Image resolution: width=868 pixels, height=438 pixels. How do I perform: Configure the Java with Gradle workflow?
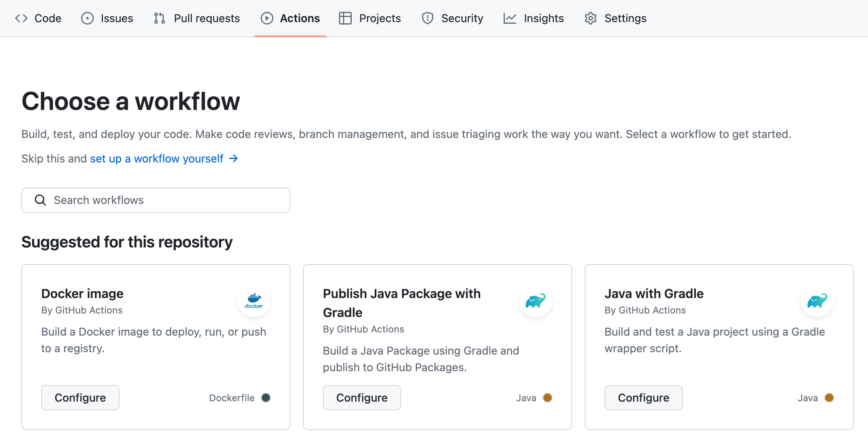coord(643,398)
